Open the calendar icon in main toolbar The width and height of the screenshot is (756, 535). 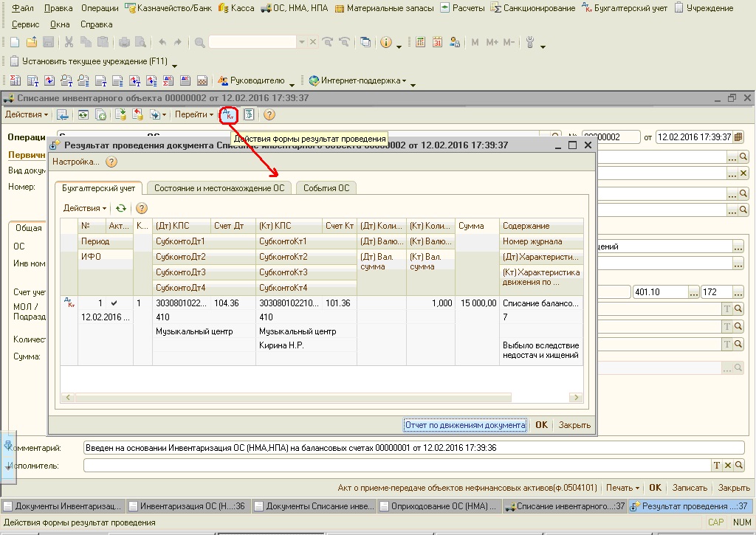click(x=438, y=43)
